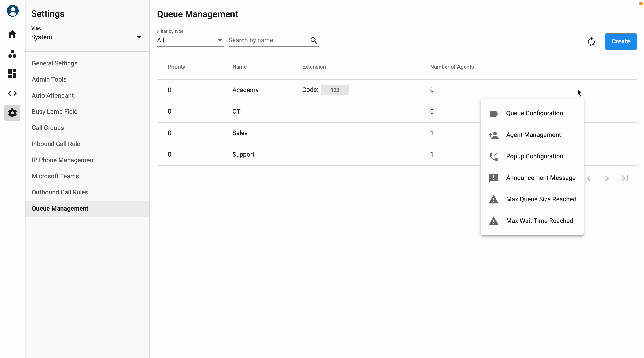Click the search magnifier icon
Screen dimensions: 644x358
313,40
